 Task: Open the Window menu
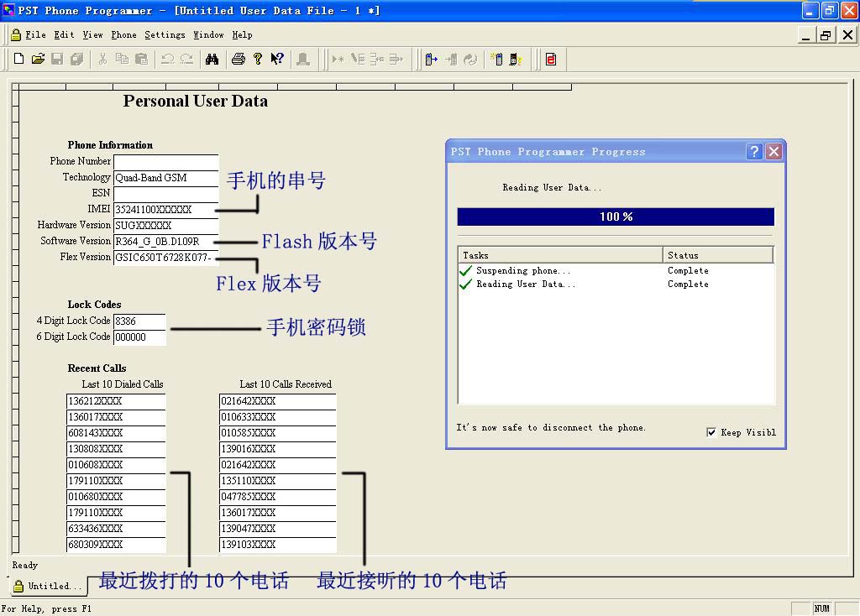click(208, 34)
